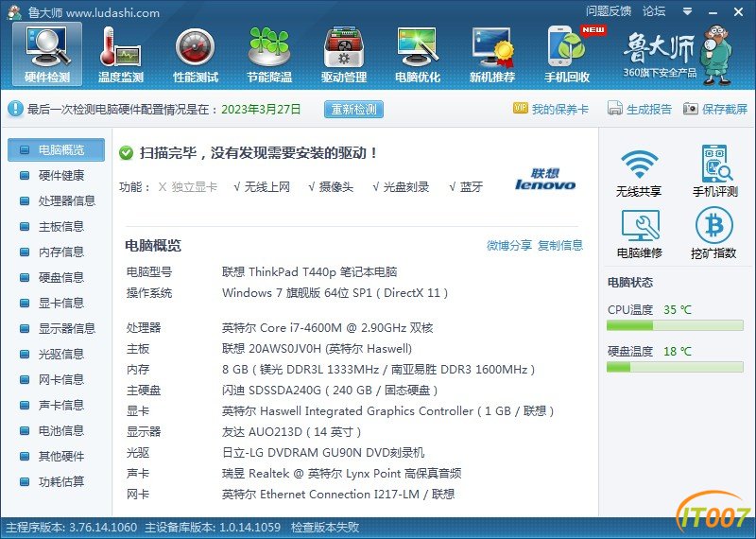756x539 pixels.
Task: Click the green scan-complete checkmark icon
Action: 127,153
